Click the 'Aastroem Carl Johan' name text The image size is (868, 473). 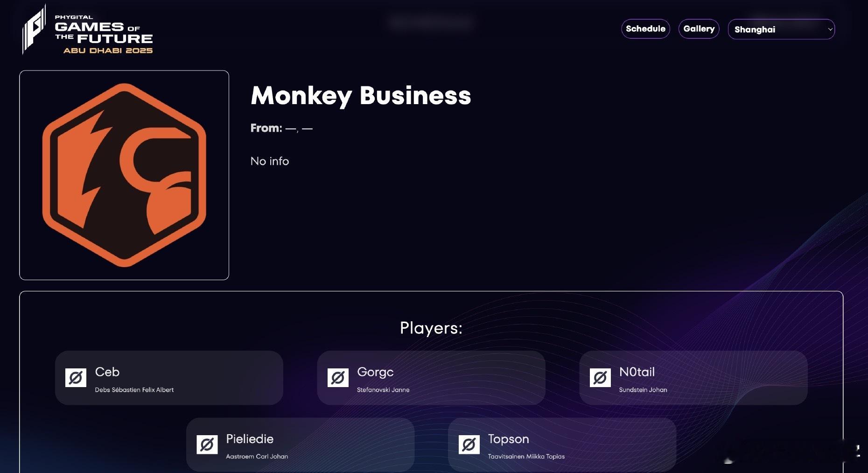pyautogui.click(x=257, y=457)
